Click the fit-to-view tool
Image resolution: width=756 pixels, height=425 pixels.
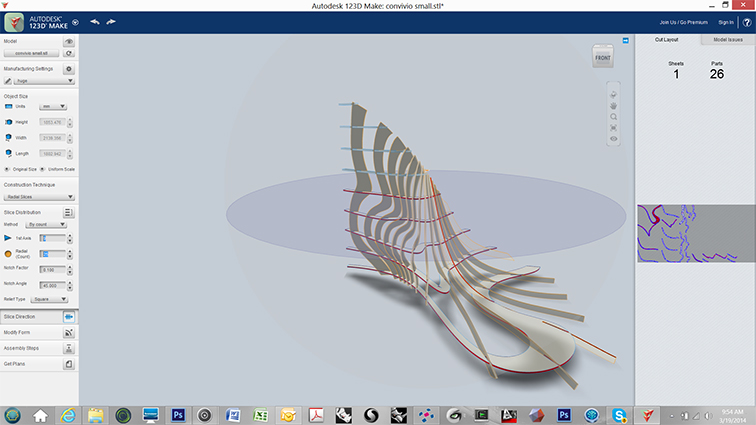click(613, 128)
